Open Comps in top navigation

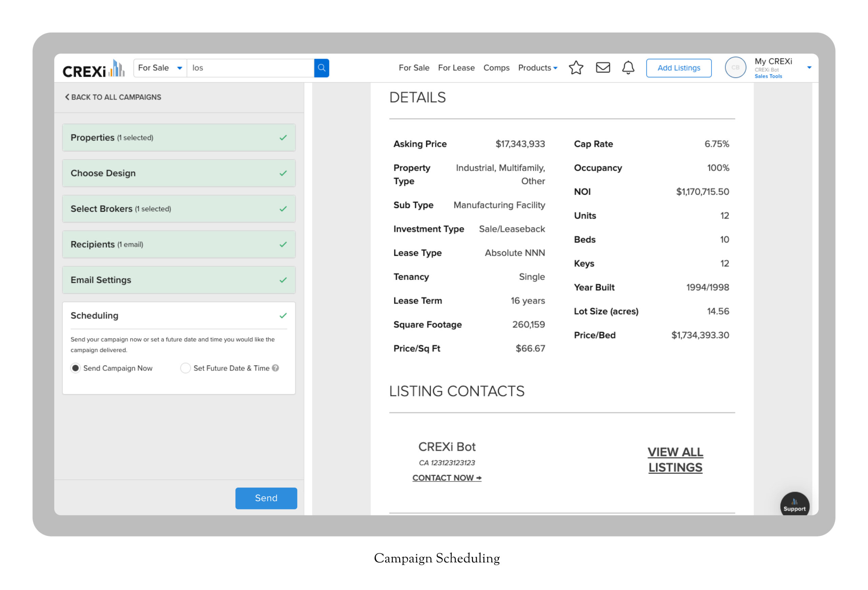point(496,68)
